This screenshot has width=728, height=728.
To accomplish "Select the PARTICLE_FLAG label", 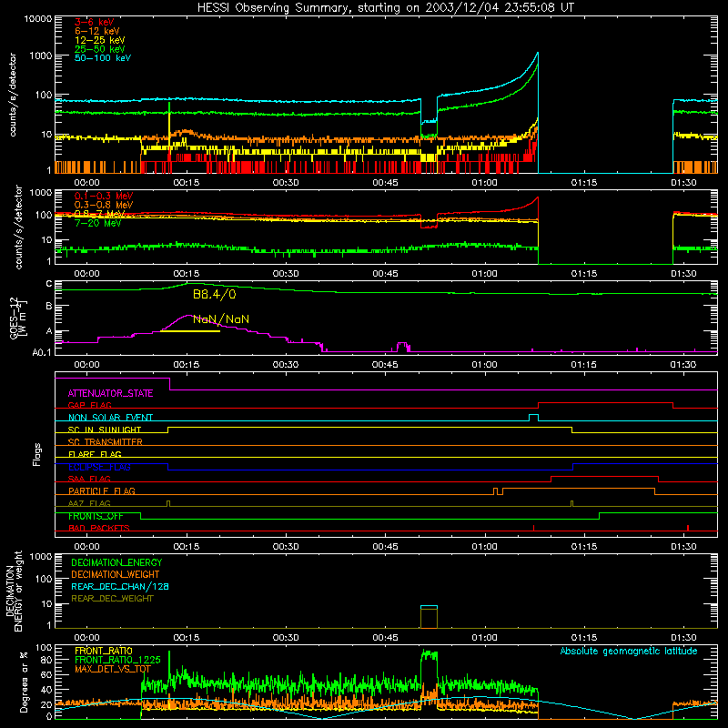I will coord(102,491).
